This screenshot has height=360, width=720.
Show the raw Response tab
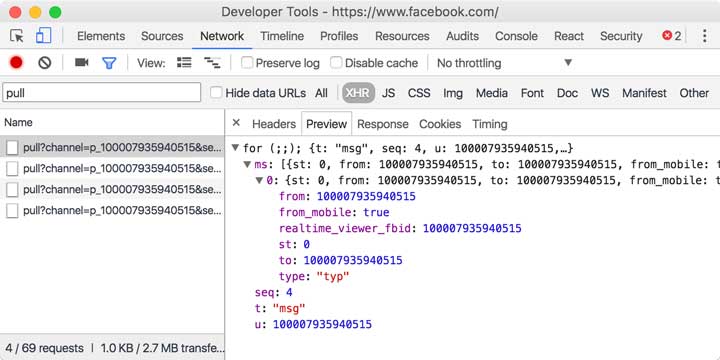383,124
